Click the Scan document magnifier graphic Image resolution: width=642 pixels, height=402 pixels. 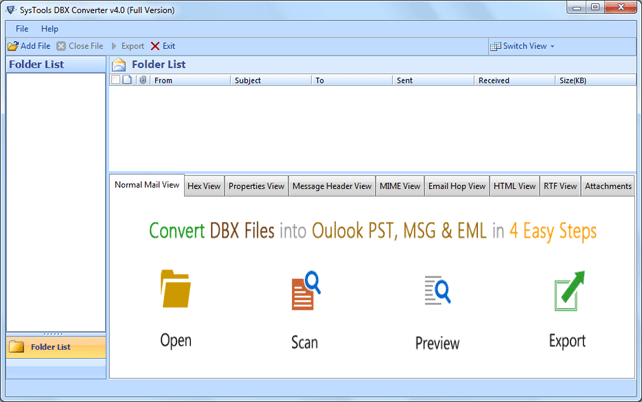(x=306, y=290)
